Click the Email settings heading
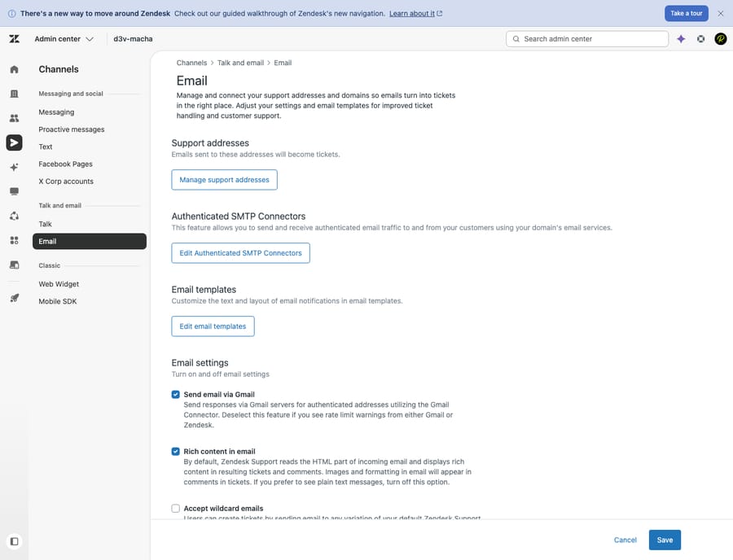Viewport: 733px width, 560px height. coord(200,363)
